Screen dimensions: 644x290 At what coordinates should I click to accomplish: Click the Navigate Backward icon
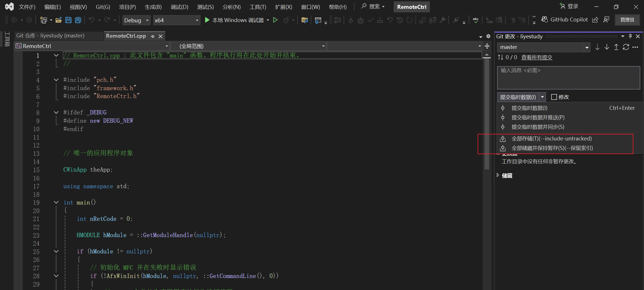(14, 20)
